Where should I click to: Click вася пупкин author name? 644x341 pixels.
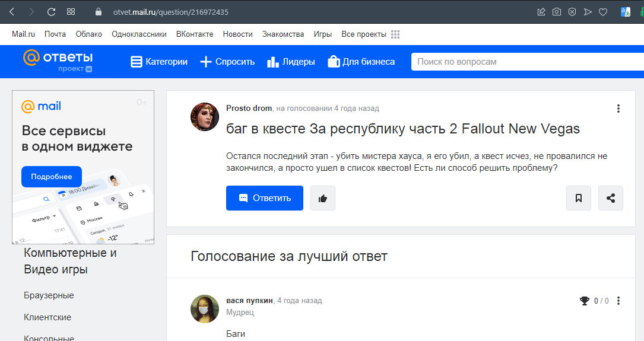[249, 300]
